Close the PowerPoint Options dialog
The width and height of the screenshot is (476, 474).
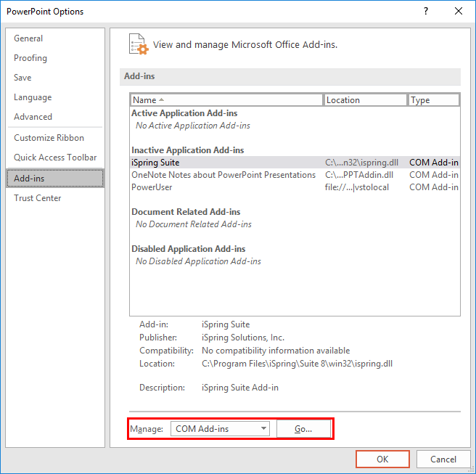coord(459,11)
